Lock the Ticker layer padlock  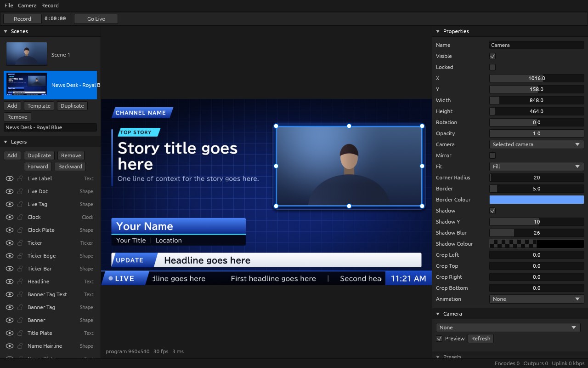[20, 243]
